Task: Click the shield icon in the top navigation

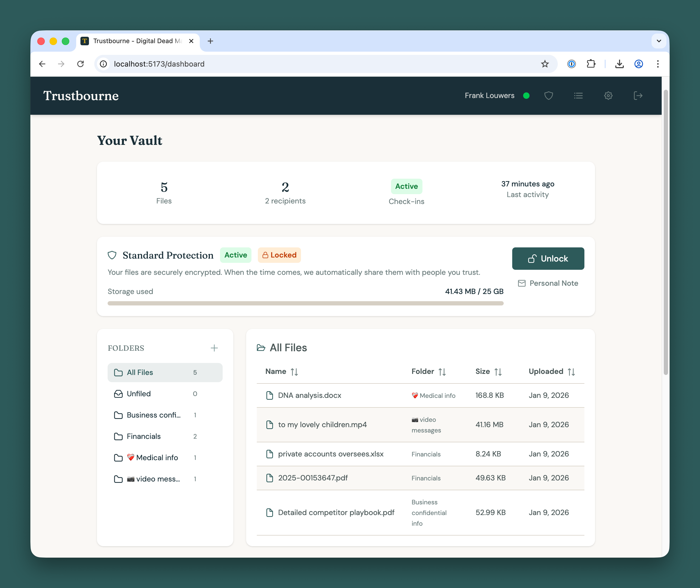Action: [x=549, y=96]
